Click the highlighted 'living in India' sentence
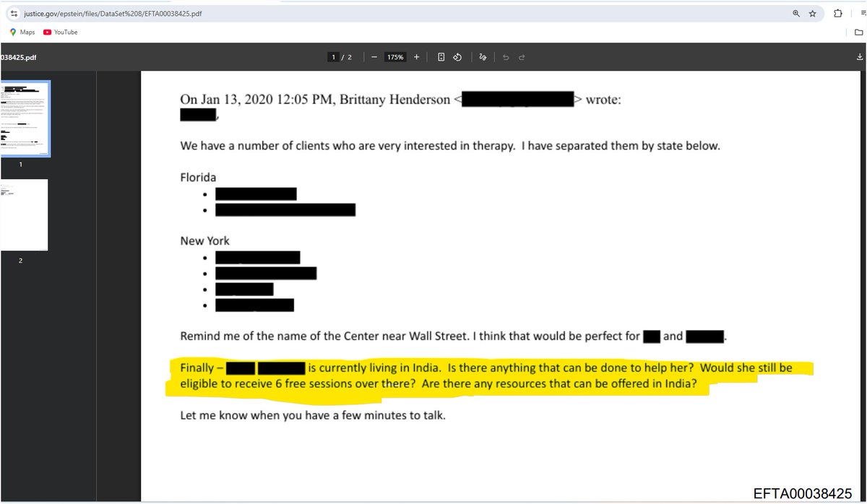Viewport: 867px width, 504px height. click(x=486, y=377)
